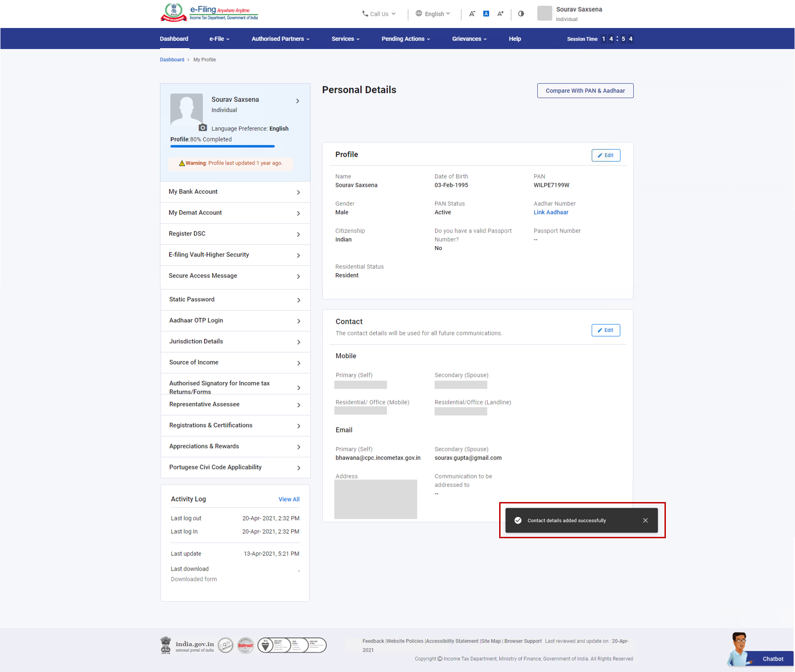The height and width of the screenshot is (672, 795).
Task: Edit the Contact section details
Action: pos(605,330)
